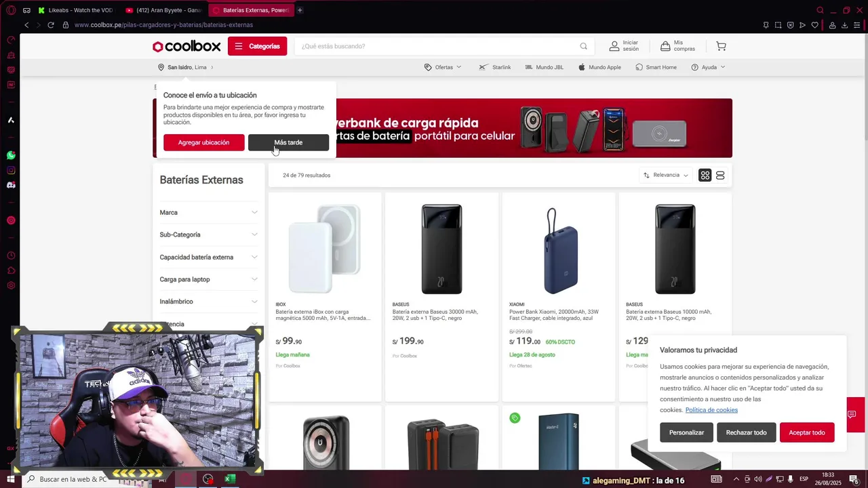Open WhatsApp in the browser sidebar

click(x=11, y=155)
